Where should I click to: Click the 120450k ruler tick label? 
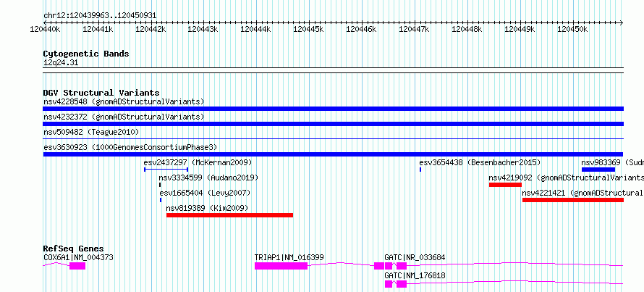point(572,29)
